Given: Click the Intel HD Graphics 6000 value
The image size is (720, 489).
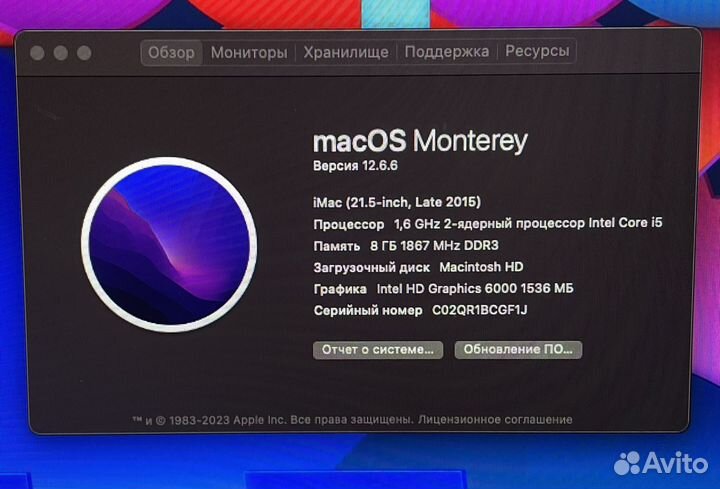Looking at the screenshot, I should click(x=475, y=288).
